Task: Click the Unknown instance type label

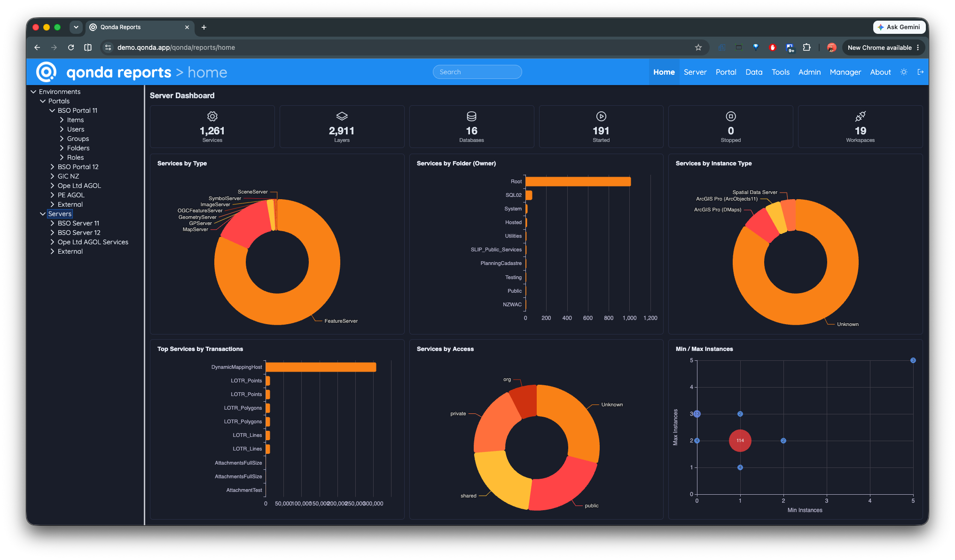Action: [847, 324]
